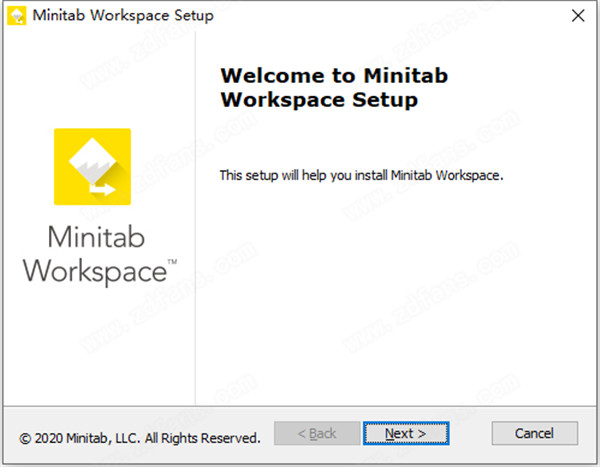Click the yellow Minitab Workspace logo

(92, 167)
